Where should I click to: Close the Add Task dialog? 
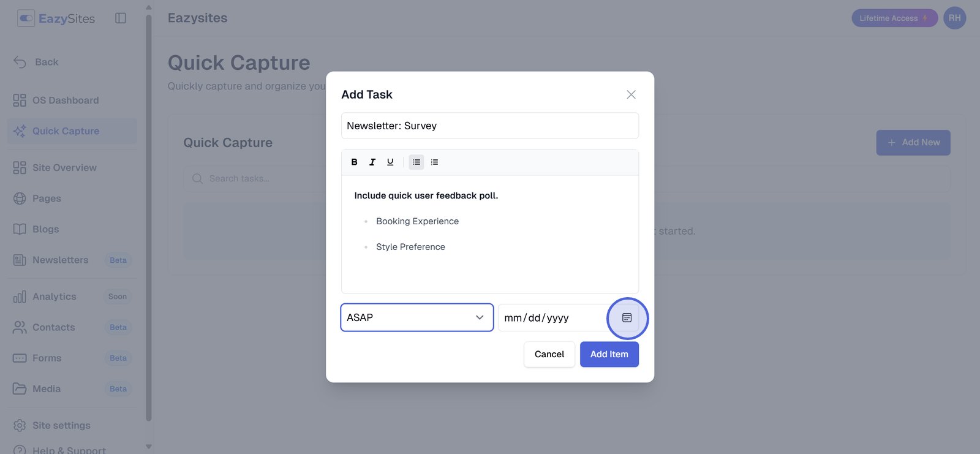point(631,94)
